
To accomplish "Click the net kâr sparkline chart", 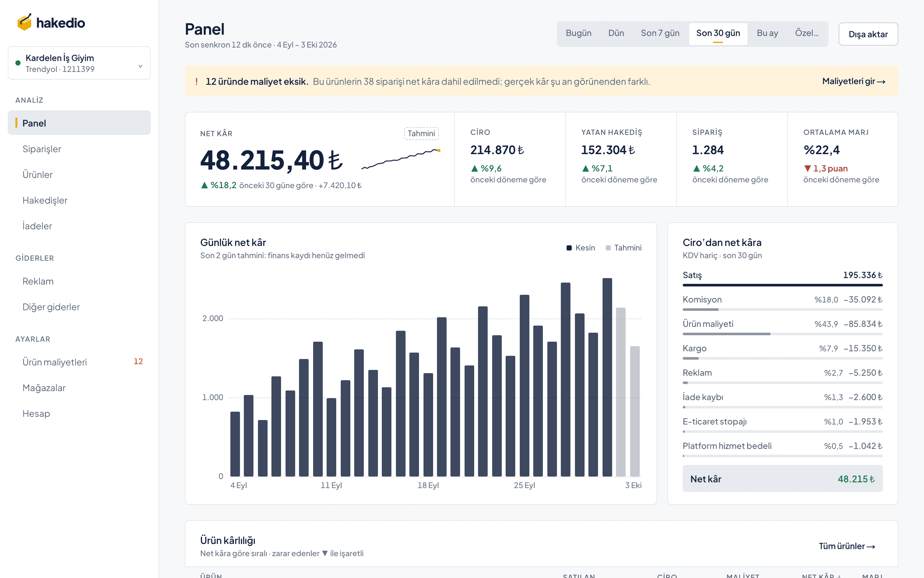I will pos(401,159).
